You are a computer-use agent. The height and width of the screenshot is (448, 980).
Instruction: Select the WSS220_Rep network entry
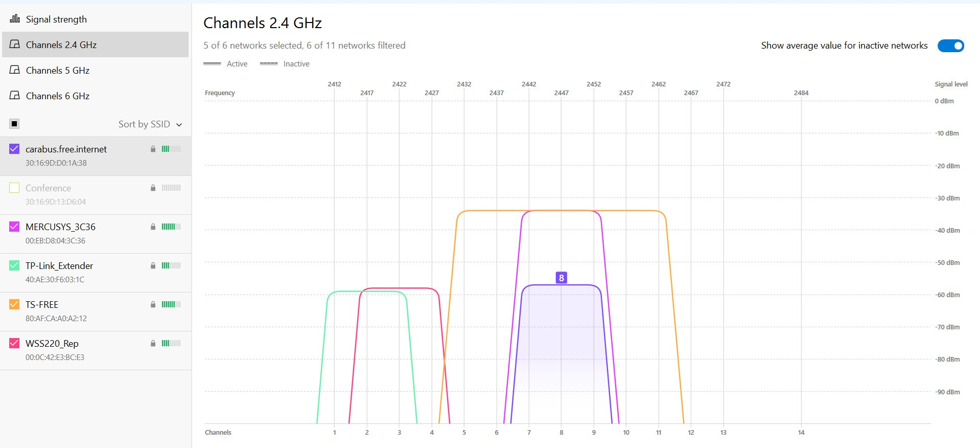(77, 350)
